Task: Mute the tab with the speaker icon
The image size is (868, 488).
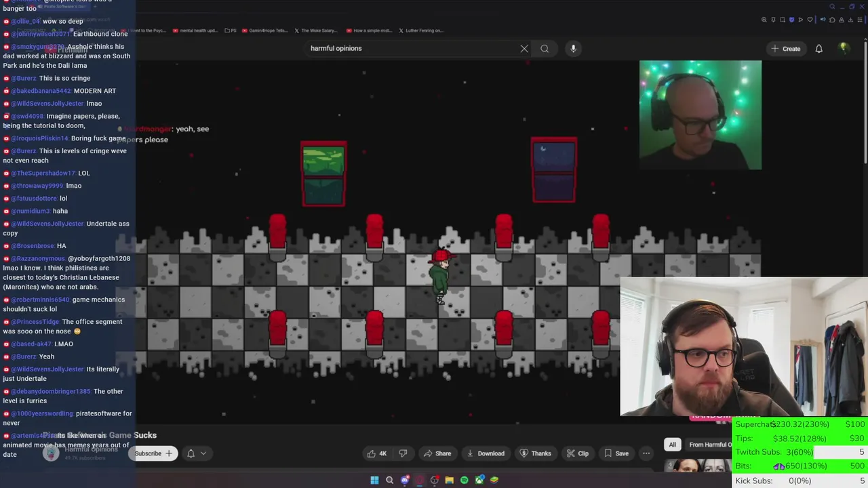Action: point(823,20)
